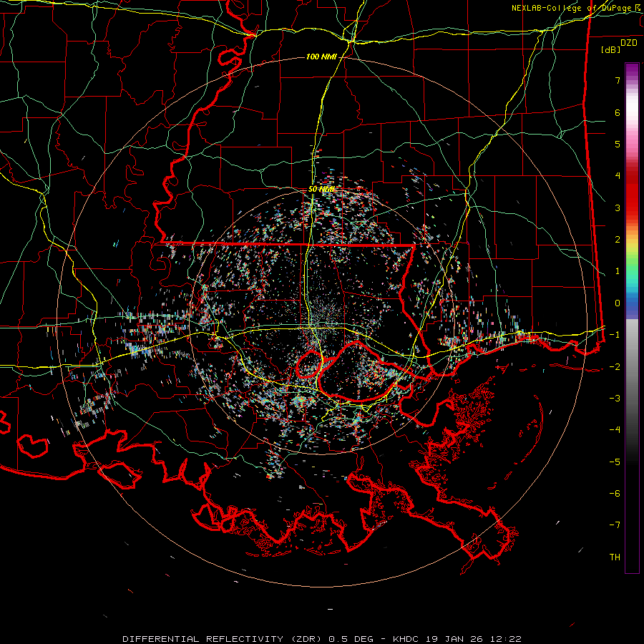
Task: Click the 4 value on color scale
Action: [x=618, y=176]
